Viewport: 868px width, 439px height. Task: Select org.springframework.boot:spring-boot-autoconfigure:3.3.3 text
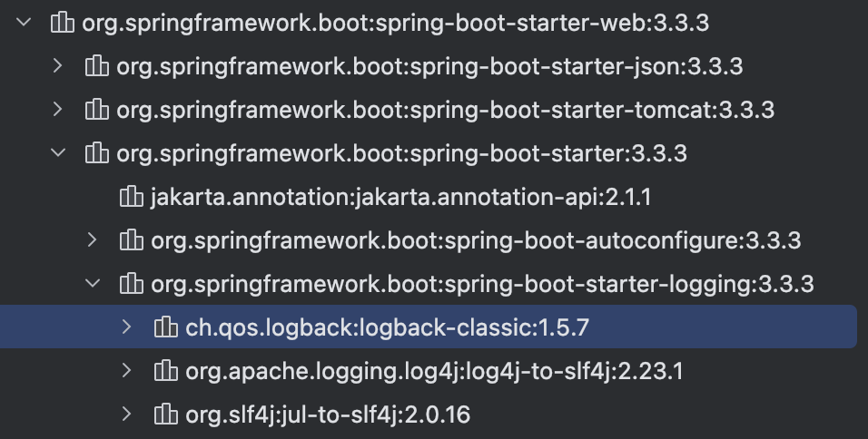(x=476, y=240)
